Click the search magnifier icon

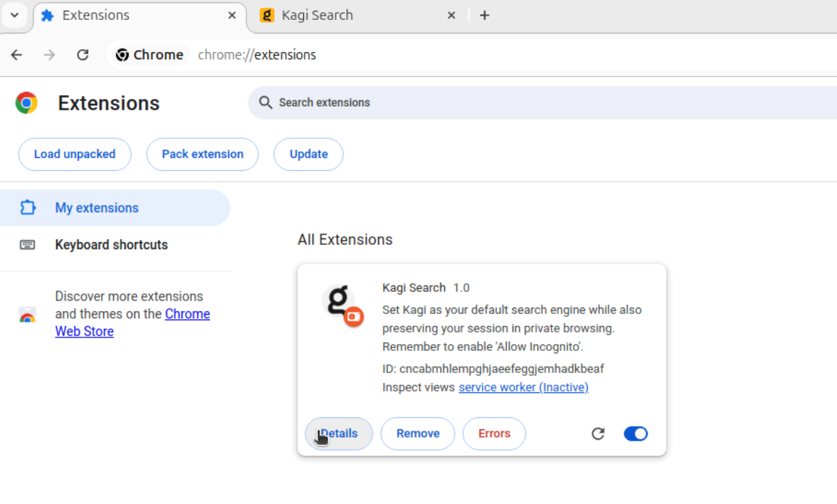pyautogui.click(x=265, y=103)
